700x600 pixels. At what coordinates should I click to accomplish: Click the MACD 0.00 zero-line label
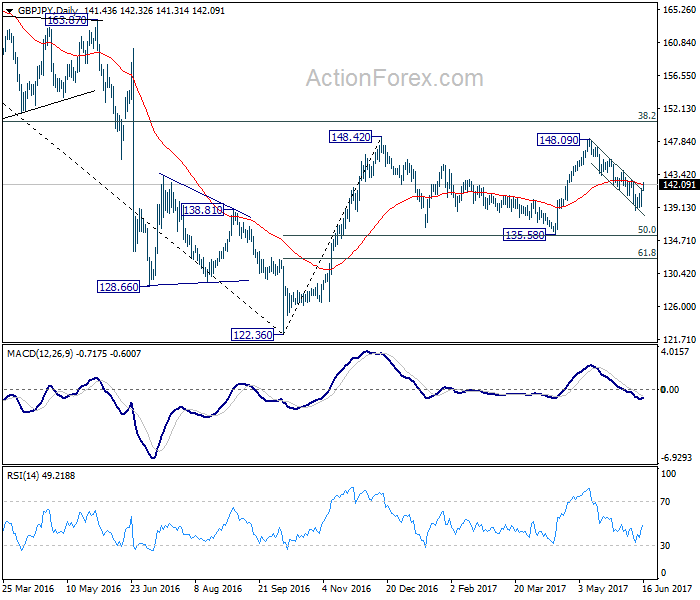[670, 390]
